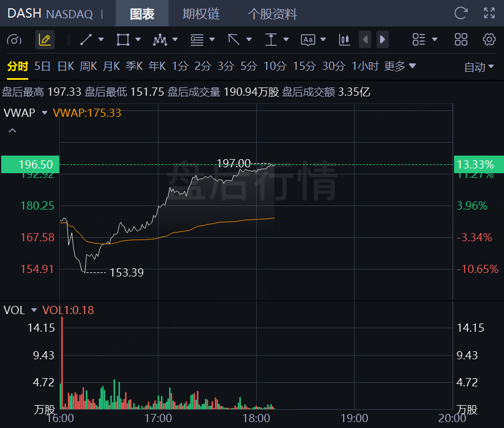Select the 日K timeframe

click(x=65, y=66)
